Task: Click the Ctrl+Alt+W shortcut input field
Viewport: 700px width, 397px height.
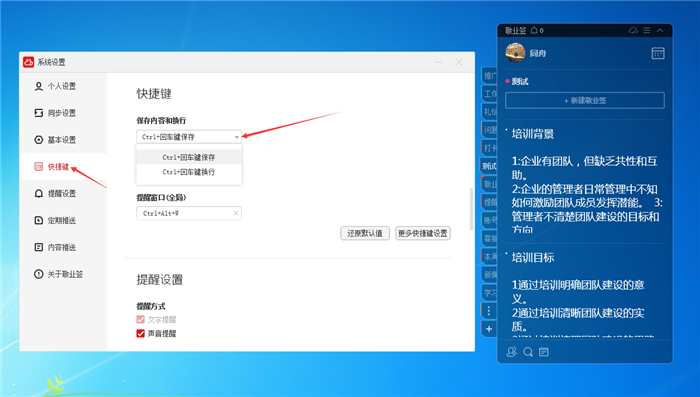Action: tap(189, 213)
